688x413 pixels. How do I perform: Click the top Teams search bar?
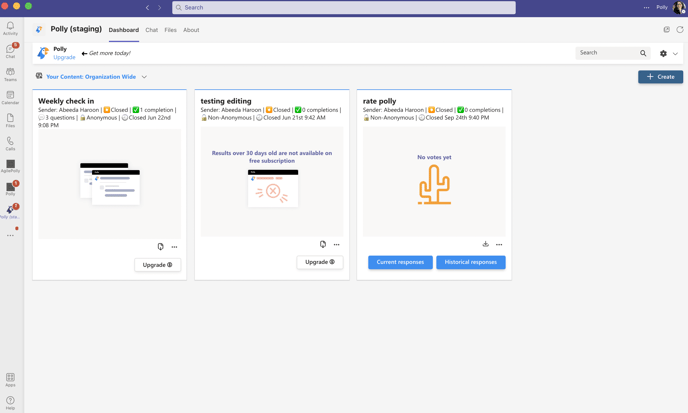[x=344, y=7]
